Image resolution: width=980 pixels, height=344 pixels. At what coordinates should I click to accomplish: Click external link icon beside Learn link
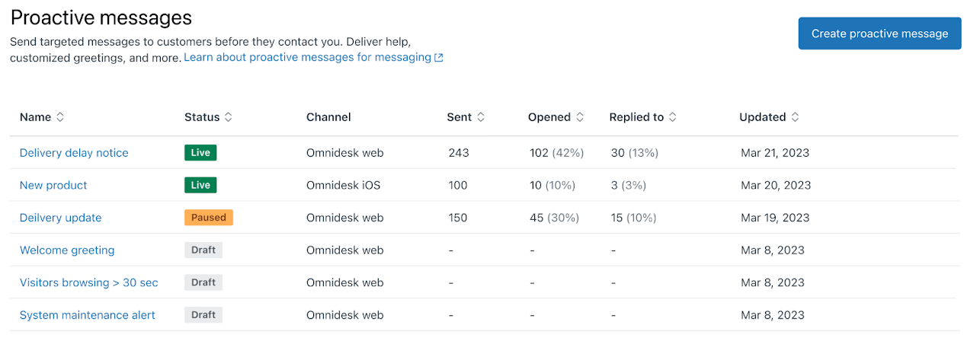coord(439,58)
